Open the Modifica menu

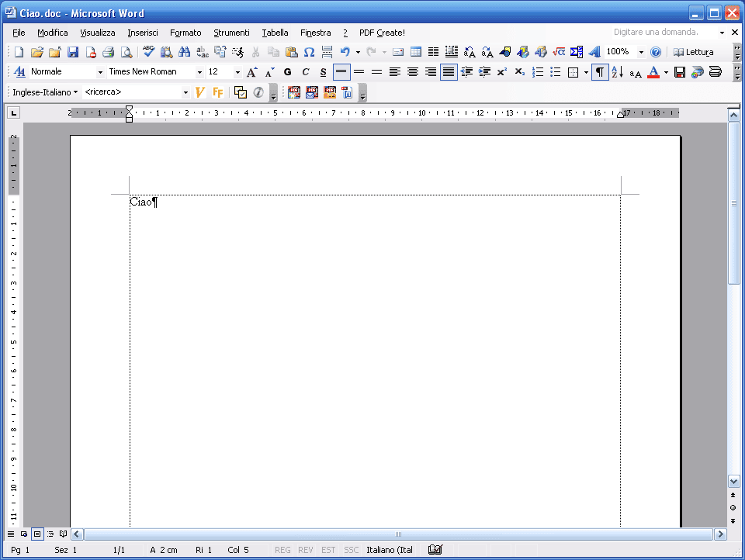52,33
